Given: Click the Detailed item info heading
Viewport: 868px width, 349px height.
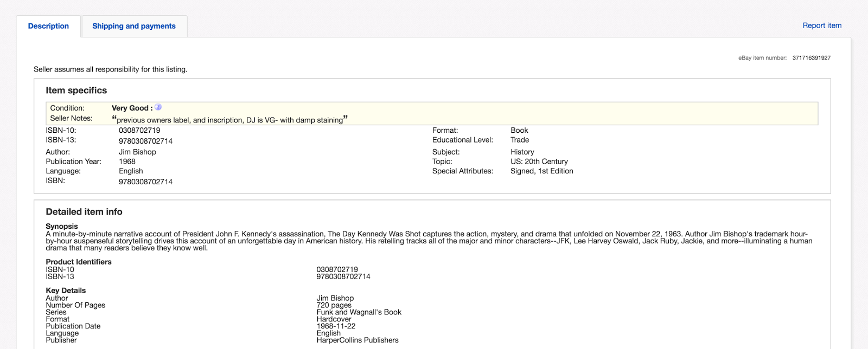Looking at the screenshot, I should click(x=84, y=212).
